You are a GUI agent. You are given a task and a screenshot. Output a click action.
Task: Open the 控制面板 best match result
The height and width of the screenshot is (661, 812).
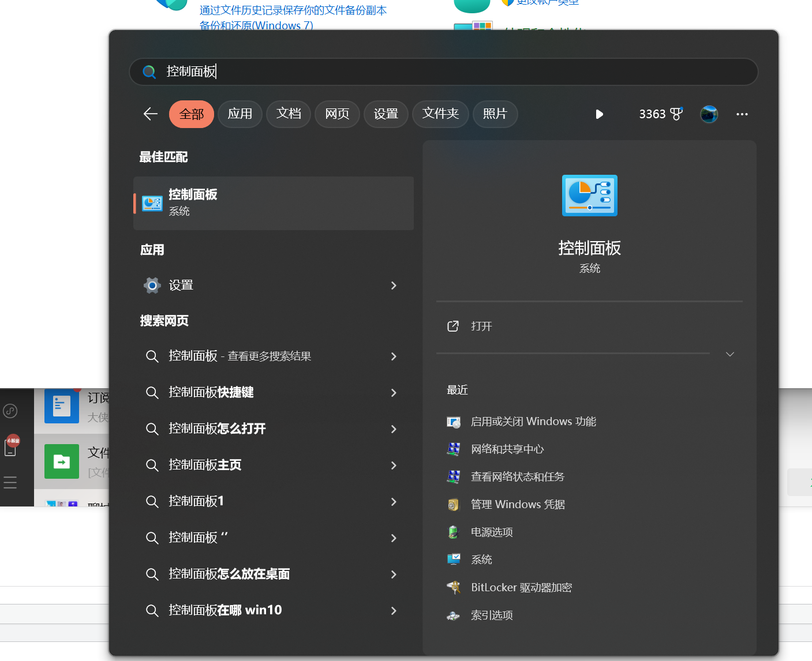click(x=274, y=203)
